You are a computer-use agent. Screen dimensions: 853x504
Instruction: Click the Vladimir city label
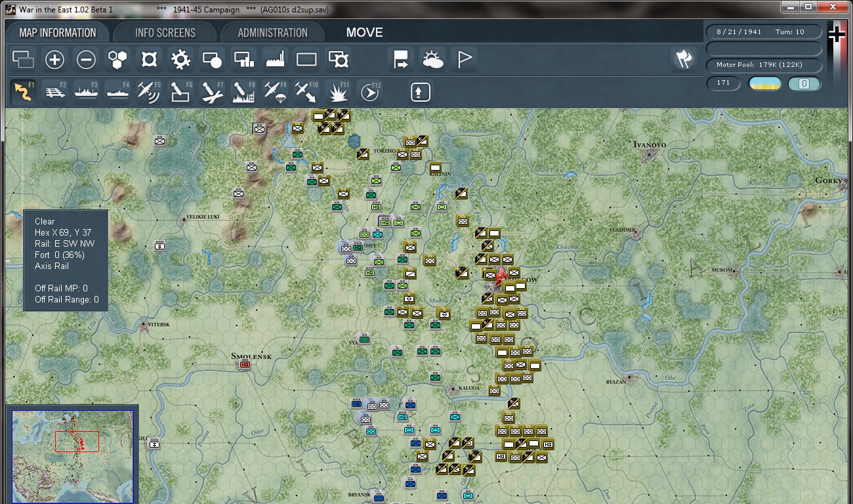point(623,230)
